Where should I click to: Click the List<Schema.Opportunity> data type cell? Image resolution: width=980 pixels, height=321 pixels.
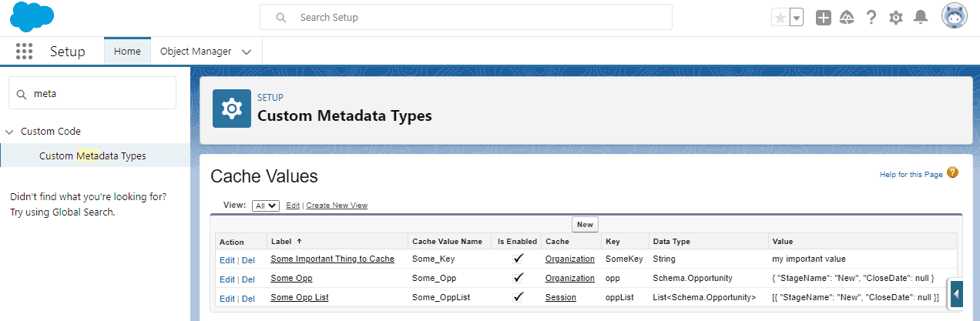[704, 297]
